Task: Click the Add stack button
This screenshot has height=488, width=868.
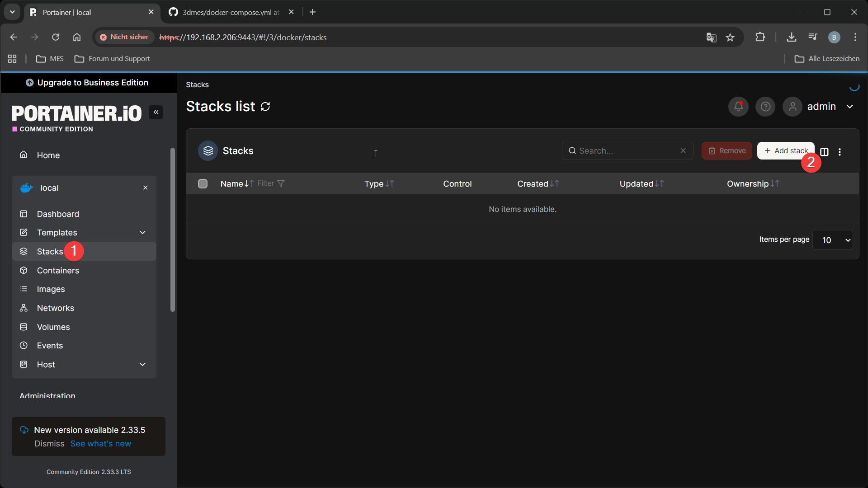Action: 785,150
